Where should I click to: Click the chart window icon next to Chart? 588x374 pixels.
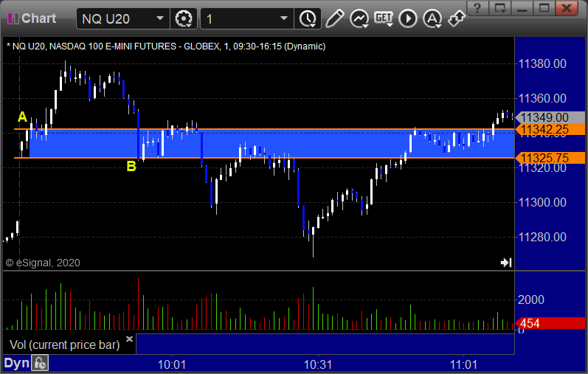(x=13, y=18)
